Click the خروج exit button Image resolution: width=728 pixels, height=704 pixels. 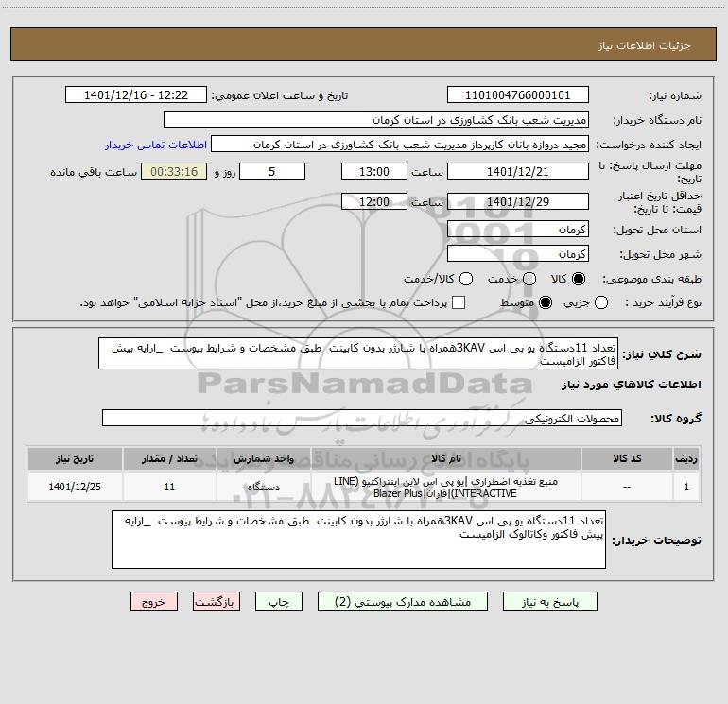tap(154, 602)
